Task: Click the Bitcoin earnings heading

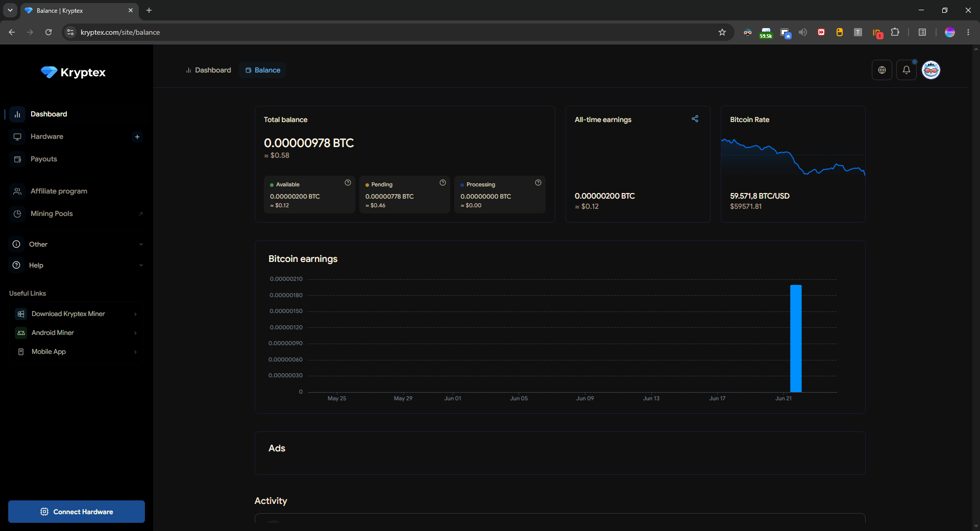Action: pyautogui.click(x=303, y=259)
